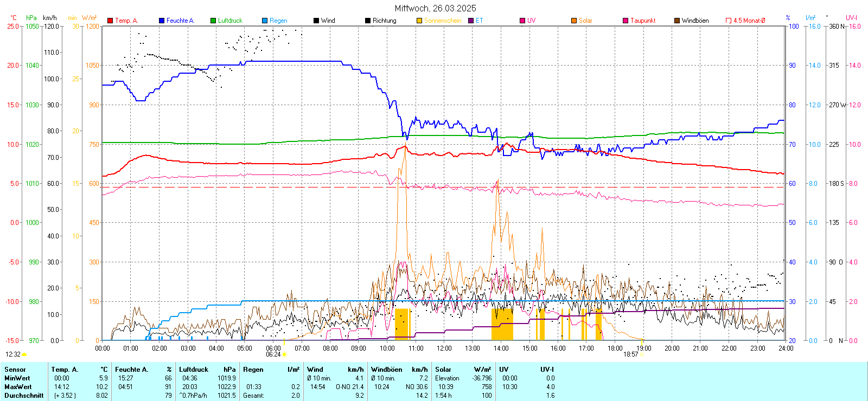The width and height of the screenshot is (868, 401).
Task: Click the chart title Mittwoch, 26.03.2025
Action: coord(435,8)
